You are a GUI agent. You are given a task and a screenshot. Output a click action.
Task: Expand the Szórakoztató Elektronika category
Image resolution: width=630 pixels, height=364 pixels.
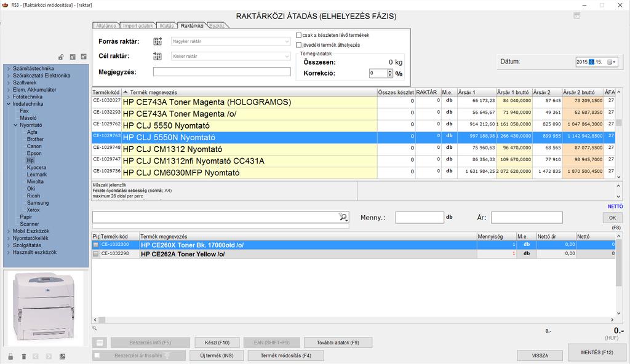pos(9,76)
